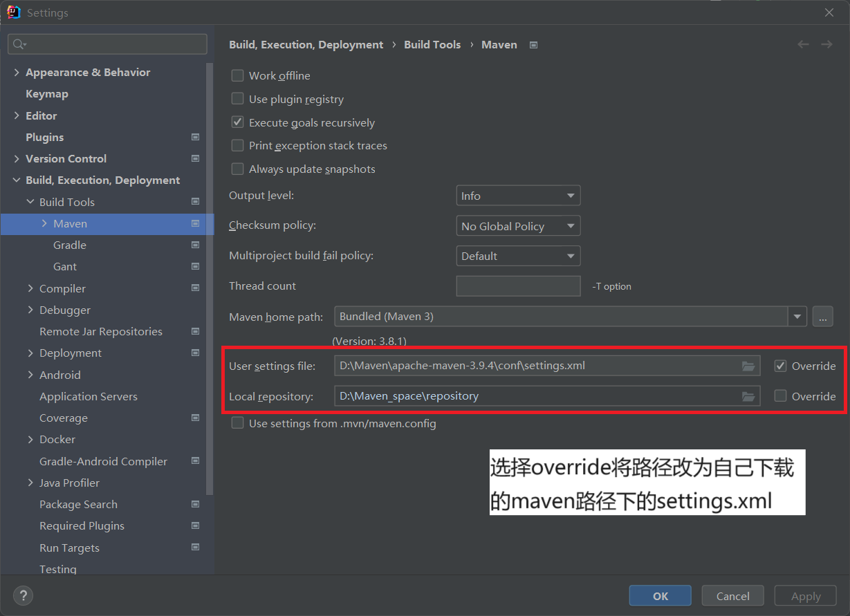Click project icon next to Maven breadcrumb

[533, 45]
